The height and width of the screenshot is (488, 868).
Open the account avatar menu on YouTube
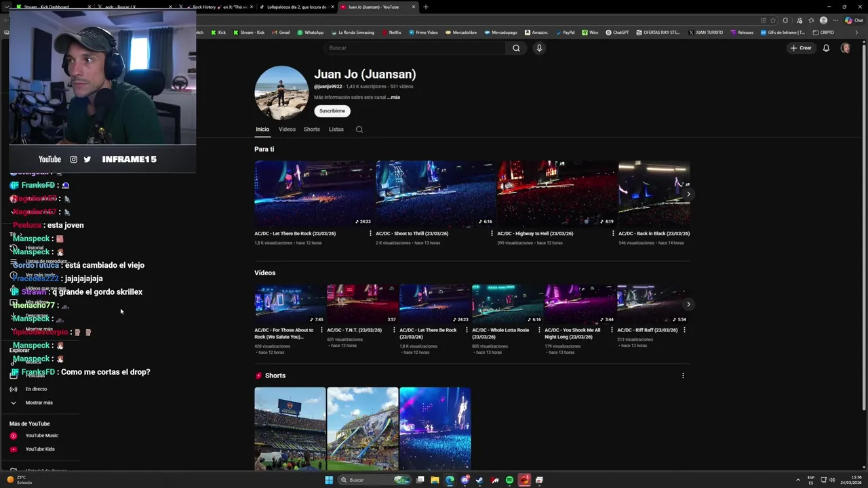point(846,48)
